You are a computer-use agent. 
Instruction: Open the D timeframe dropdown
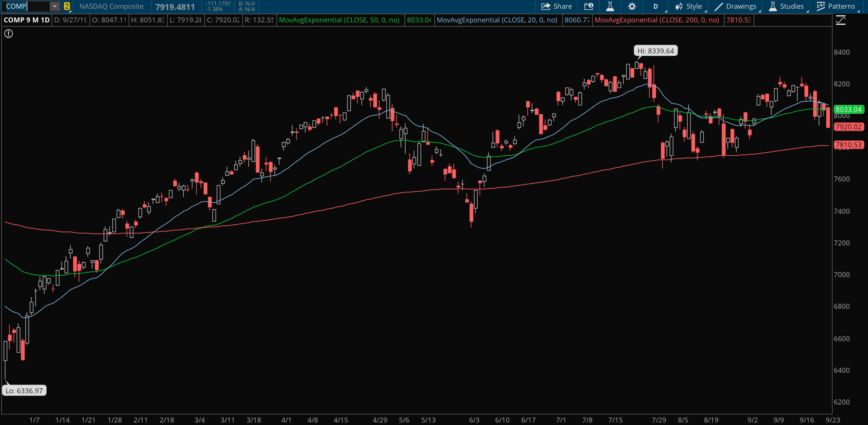point(656,6)
